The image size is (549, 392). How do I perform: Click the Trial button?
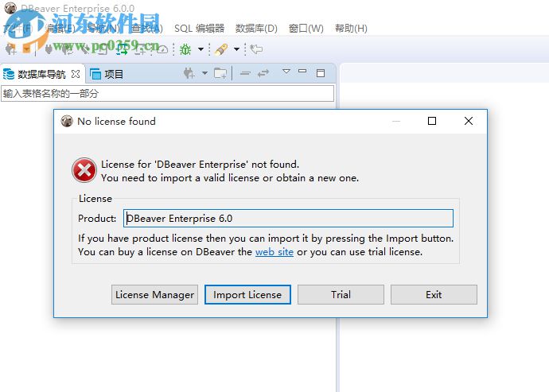(x=341, y=295)
